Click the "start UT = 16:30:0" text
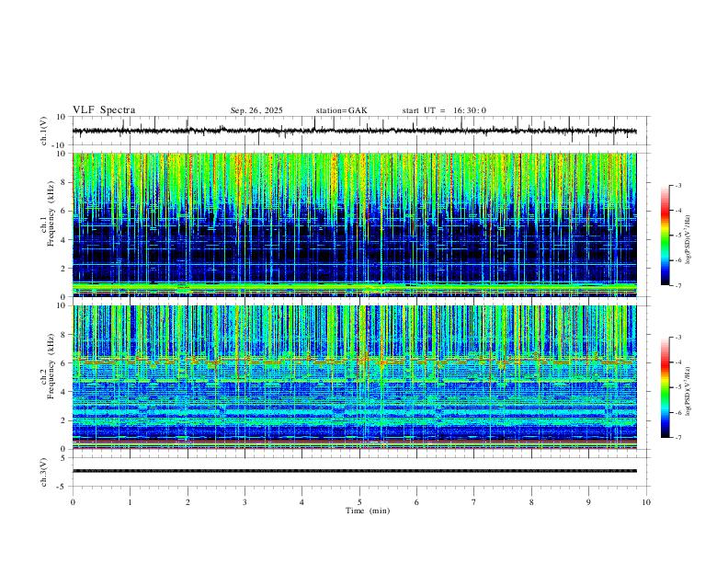The image size is (728, 563). coord(444,110)
